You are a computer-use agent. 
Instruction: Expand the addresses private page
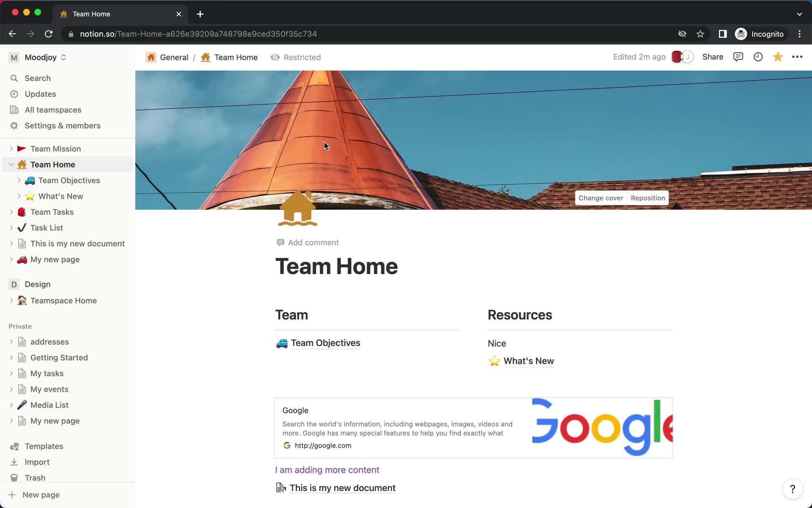pos(12,341)
